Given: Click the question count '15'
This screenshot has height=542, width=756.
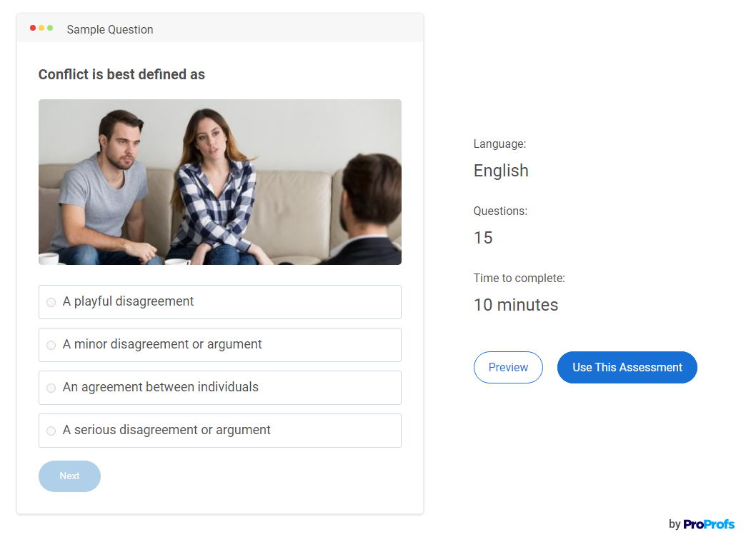Looking at the screenshot, I should [x=483, y=238].
